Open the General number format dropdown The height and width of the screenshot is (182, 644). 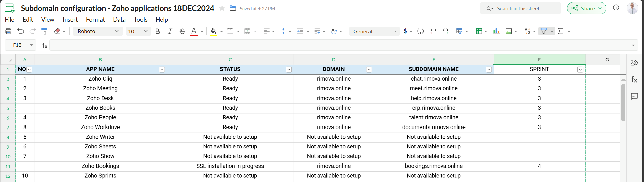click(x=374, y=31)
